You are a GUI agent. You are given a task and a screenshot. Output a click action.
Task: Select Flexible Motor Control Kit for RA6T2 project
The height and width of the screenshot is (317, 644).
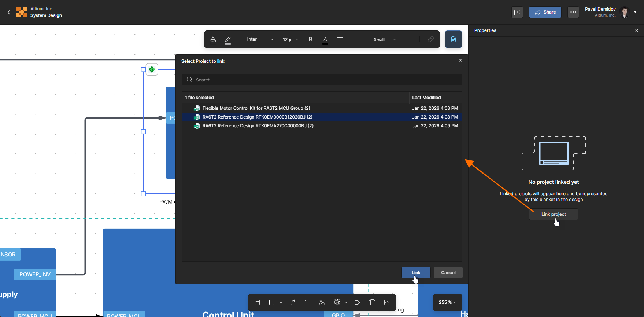point(322,108)
